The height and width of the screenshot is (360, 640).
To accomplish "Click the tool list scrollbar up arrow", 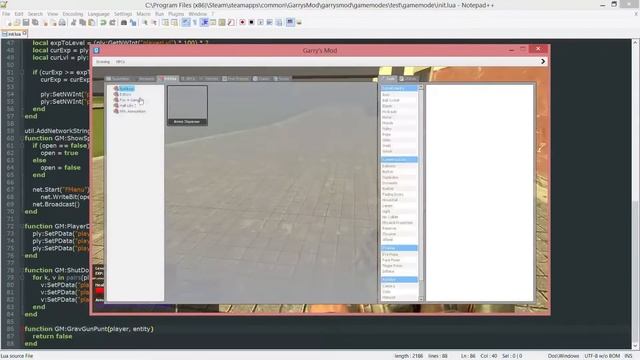I will [421, 88].
